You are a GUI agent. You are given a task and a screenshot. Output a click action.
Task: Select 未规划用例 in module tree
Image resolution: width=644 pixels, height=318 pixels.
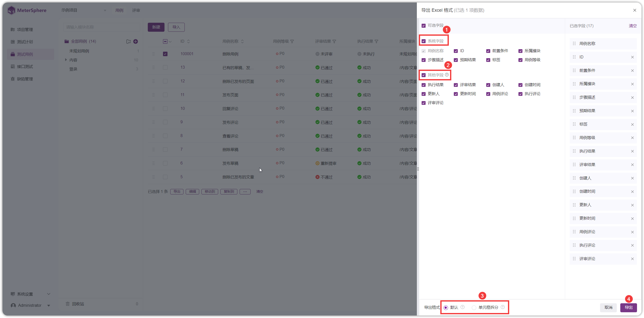[79, 51]
